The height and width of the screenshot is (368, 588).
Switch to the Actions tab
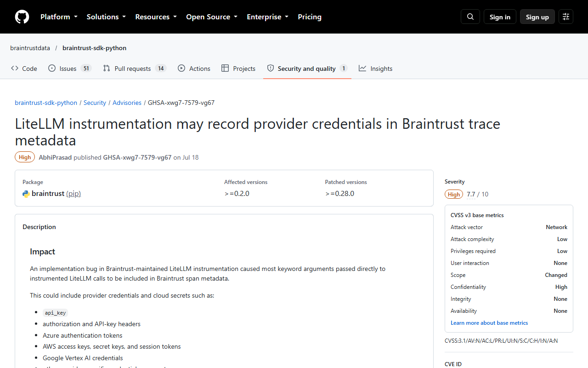[194, 69]
